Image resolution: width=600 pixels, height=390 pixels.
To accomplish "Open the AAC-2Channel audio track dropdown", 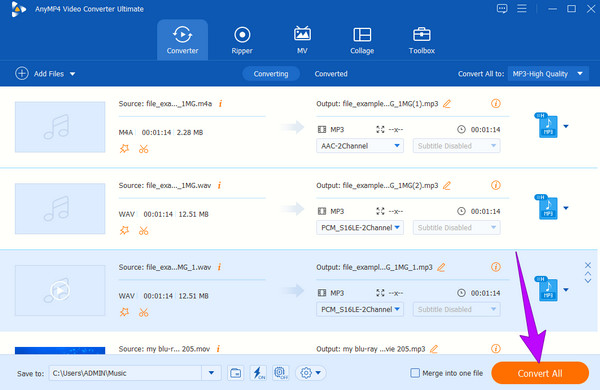I will coord(360,146).
